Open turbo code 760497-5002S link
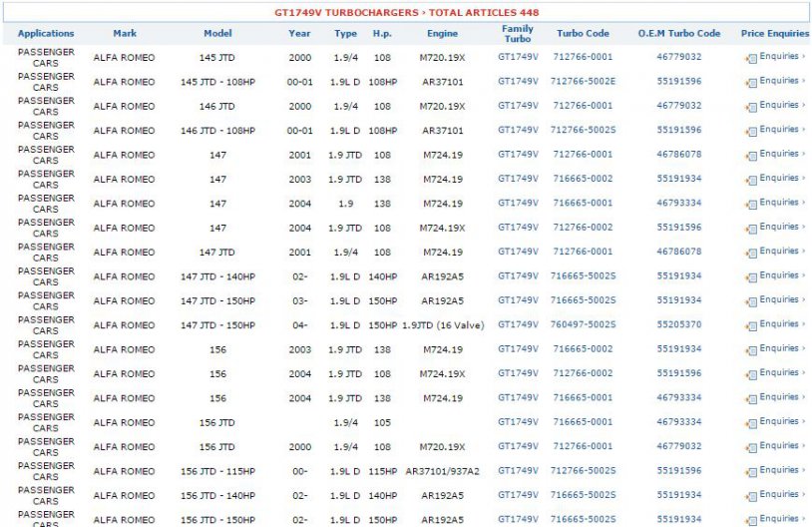This screenshot has height=527, width=812. point(583,325)
